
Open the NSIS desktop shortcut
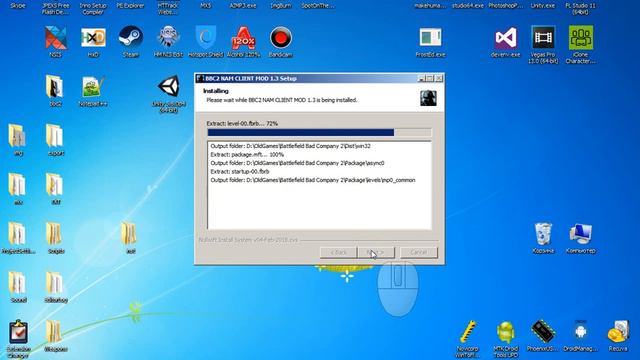(56, 39)
